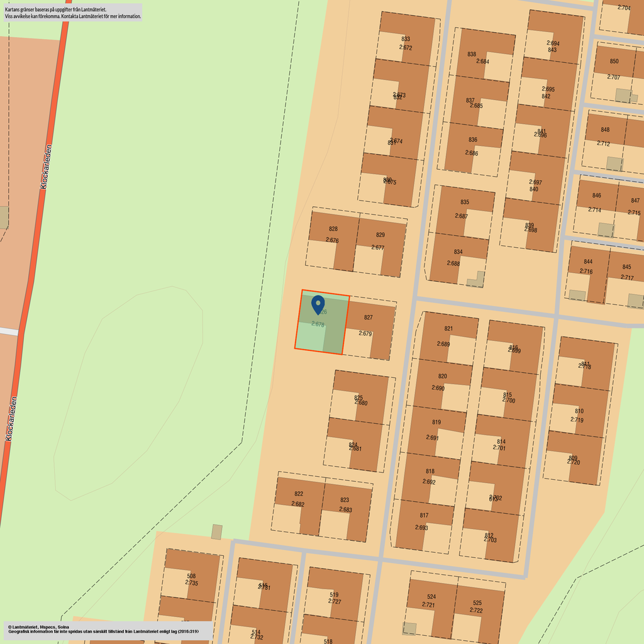Click house number 828
The width and height of the screenshot is (644, 644).
333,229
